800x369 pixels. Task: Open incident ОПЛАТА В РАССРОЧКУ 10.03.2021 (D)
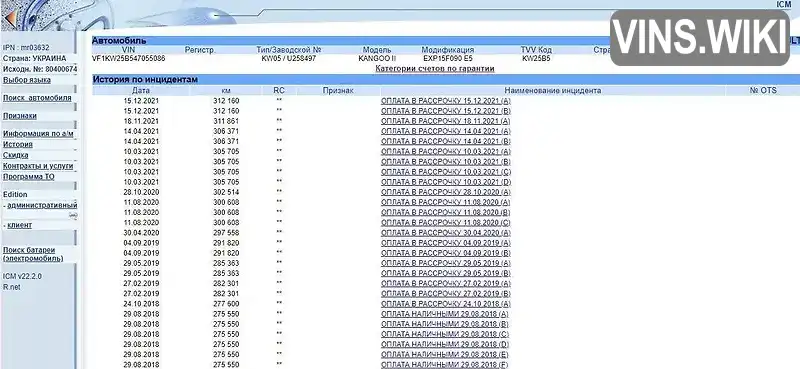coord(445,182)
